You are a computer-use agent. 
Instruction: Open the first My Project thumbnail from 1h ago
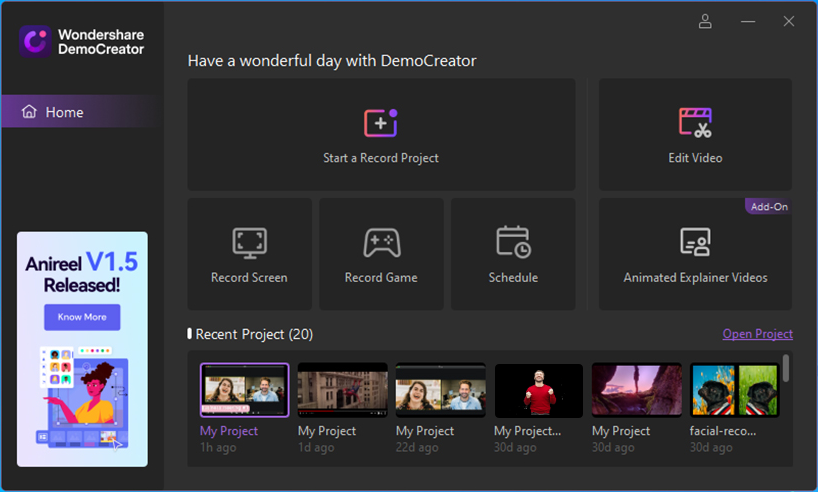[x=244, y=390]
